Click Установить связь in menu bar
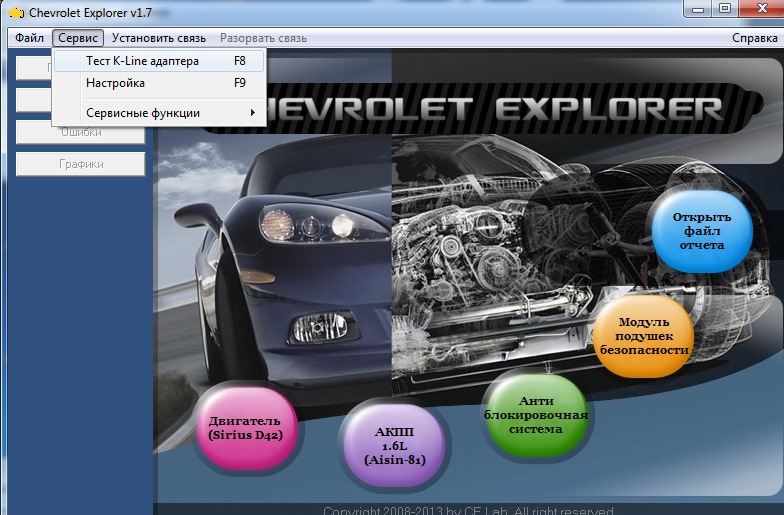This screenshot has height=515, width=784. 158,38
